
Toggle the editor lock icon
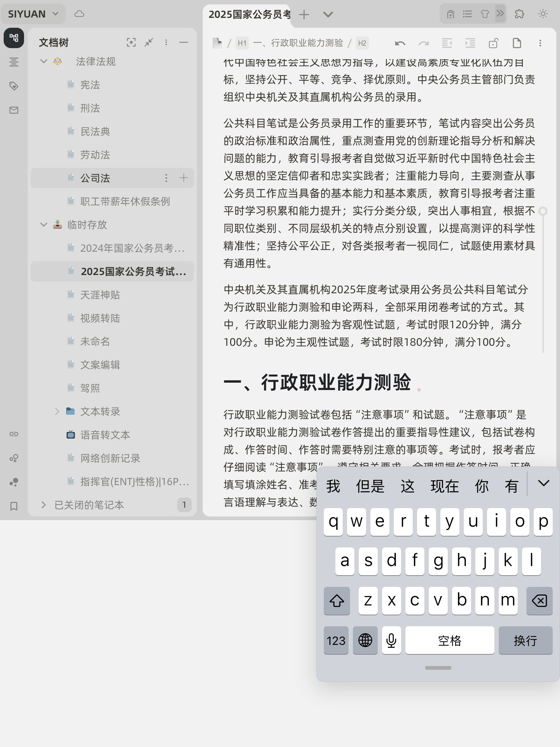(x=494, y=43)
